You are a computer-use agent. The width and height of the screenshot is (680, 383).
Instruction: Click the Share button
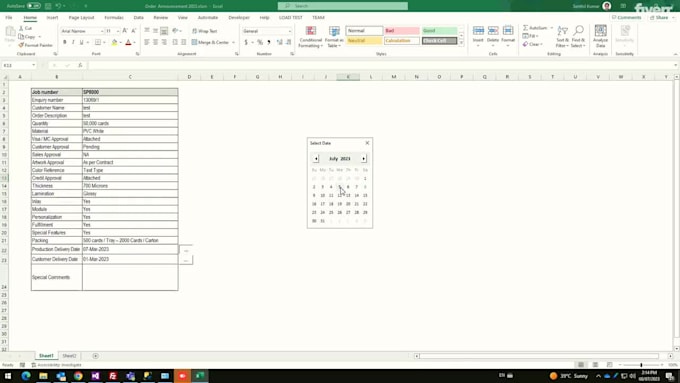tap(660, 18)
